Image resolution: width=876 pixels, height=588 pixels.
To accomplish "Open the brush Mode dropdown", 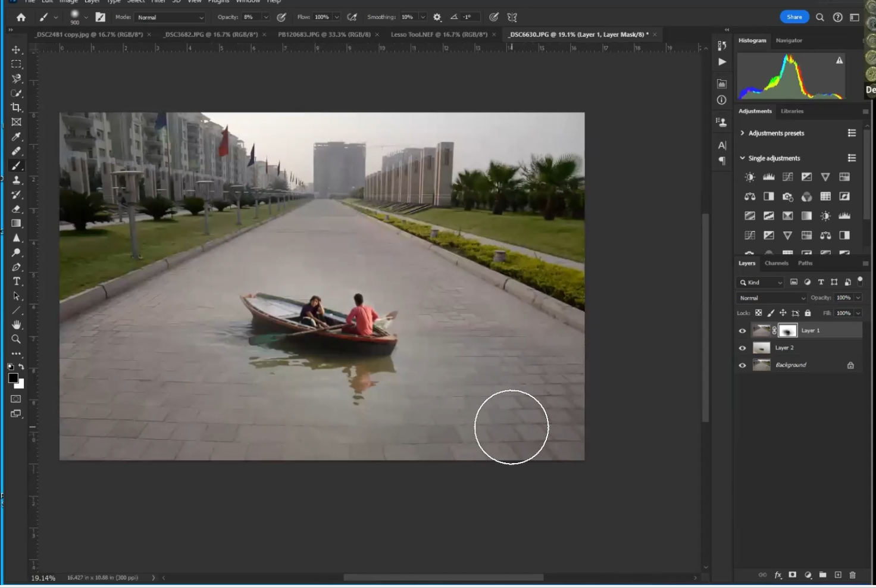I will pos(170,17).
